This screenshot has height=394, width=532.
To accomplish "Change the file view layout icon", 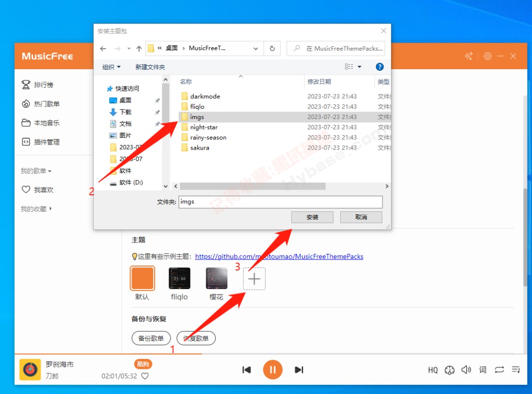I will [x=349, y=67].
